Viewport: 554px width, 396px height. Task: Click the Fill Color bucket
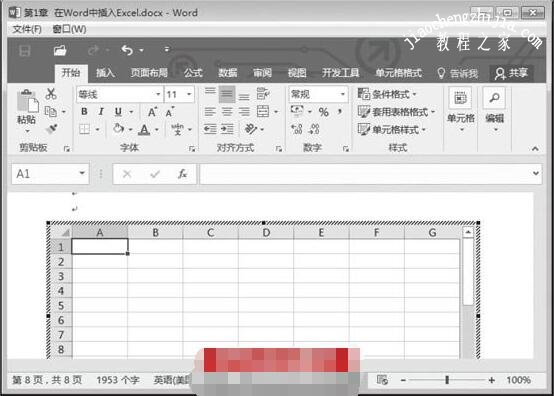pos(118,129)
